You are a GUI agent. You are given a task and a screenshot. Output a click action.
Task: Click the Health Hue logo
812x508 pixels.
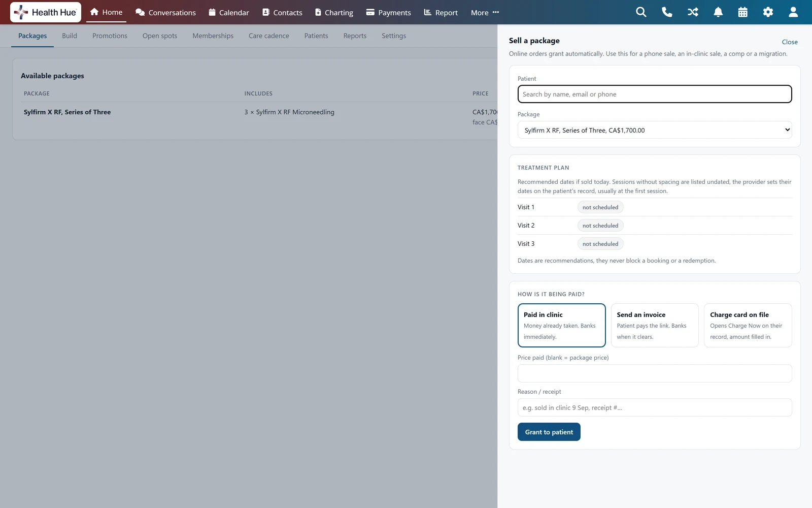point(46,12)
